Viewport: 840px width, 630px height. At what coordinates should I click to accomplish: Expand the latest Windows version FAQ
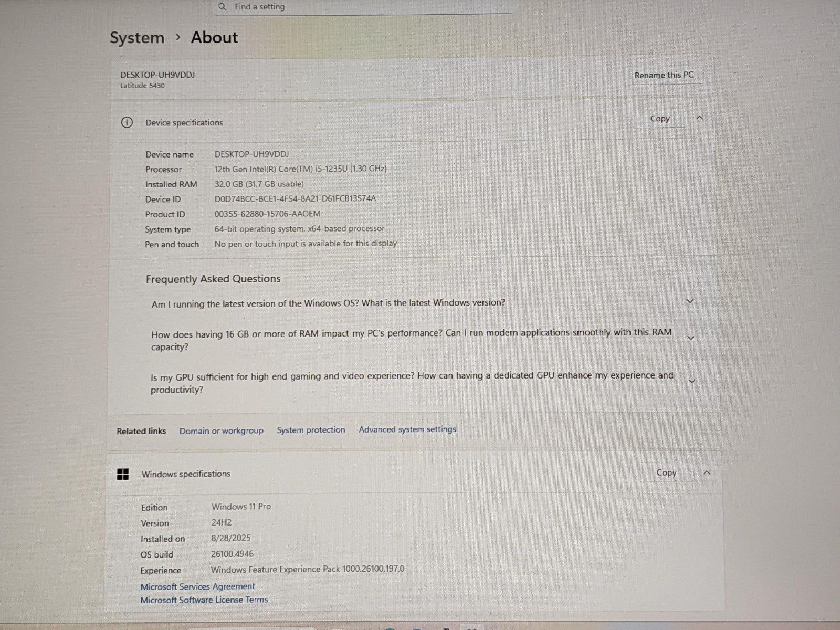click(690, 301)
